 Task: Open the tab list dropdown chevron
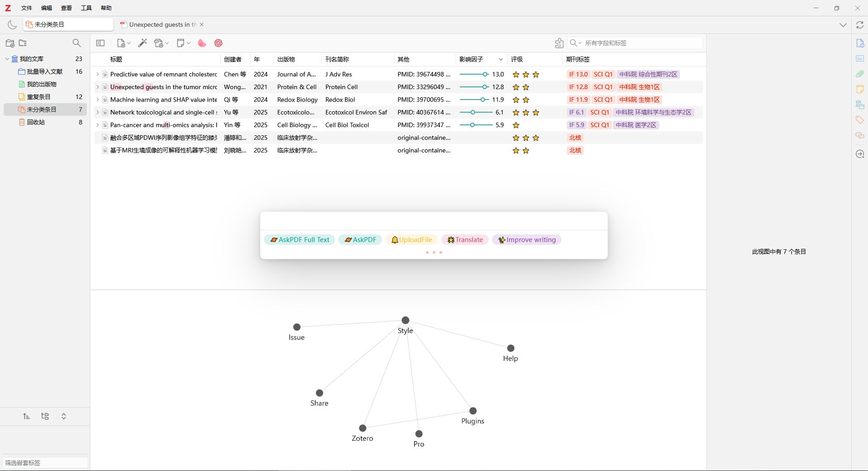pyautogui.click(x=843, y=25)
